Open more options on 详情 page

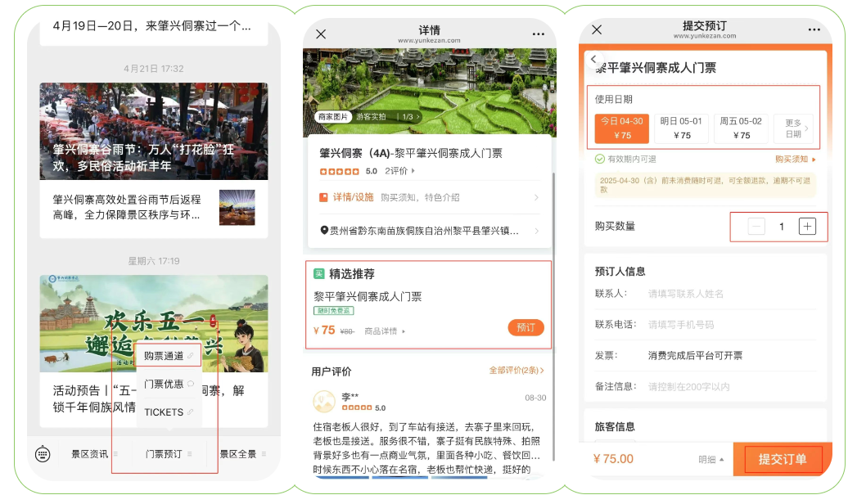pos(539,34)
